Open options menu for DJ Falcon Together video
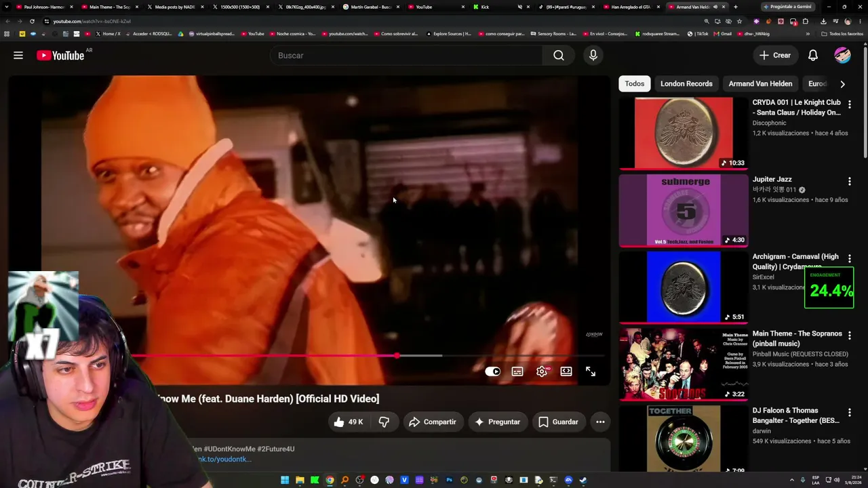This screenshot has height=488, width=868. click(849, 413)
